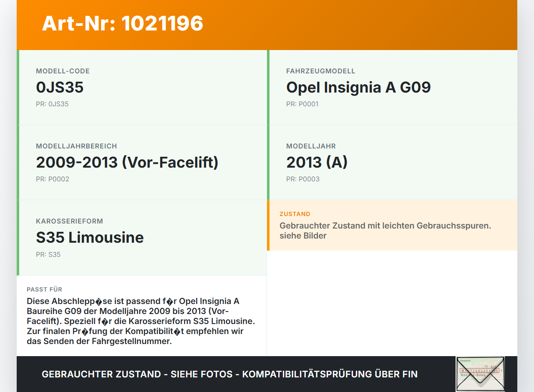Click the envelope icon with VIN document

click(480, 374)
